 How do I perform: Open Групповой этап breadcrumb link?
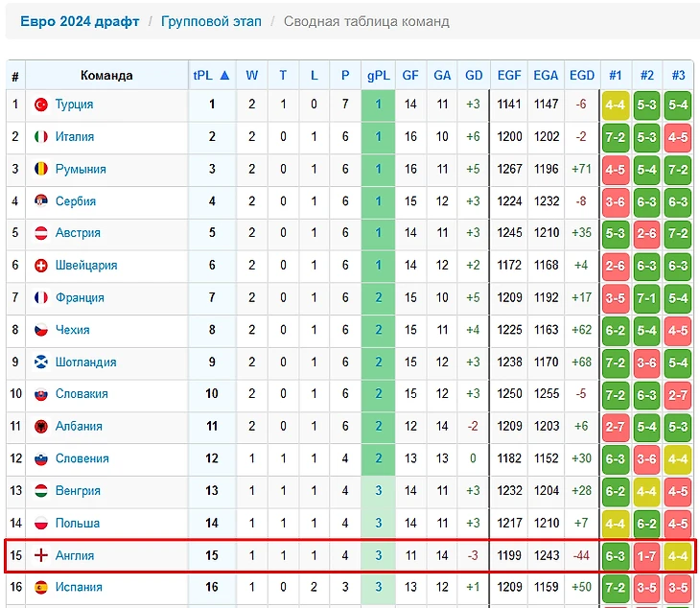tap(211, 21)
